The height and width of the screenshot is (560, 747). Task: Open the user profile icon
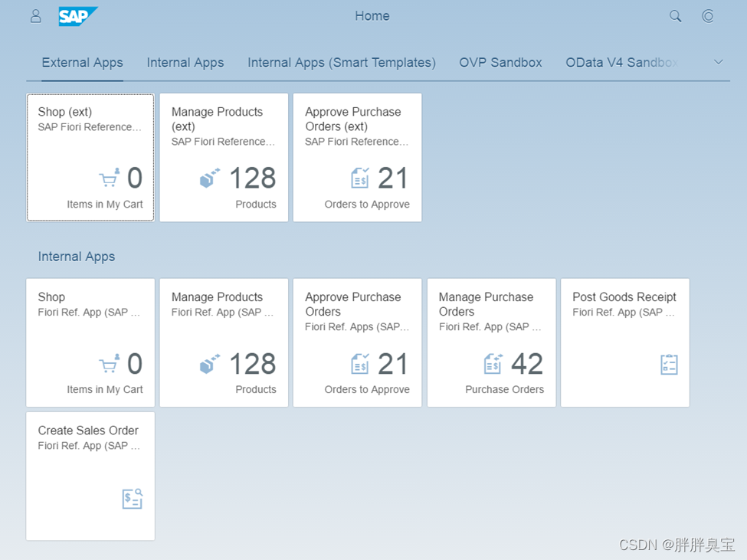pos(36,16)
